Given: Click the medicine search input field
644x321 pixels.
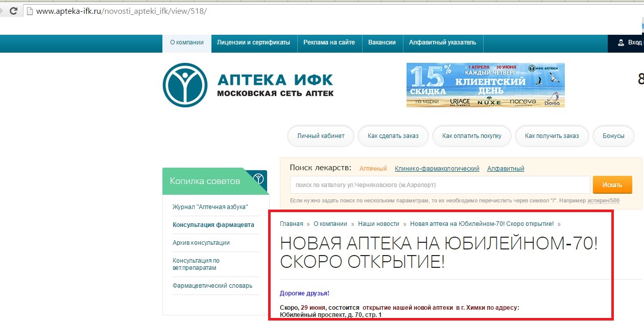Looking at the screenshot, I should pyautogui.click(x=440, y=185).
